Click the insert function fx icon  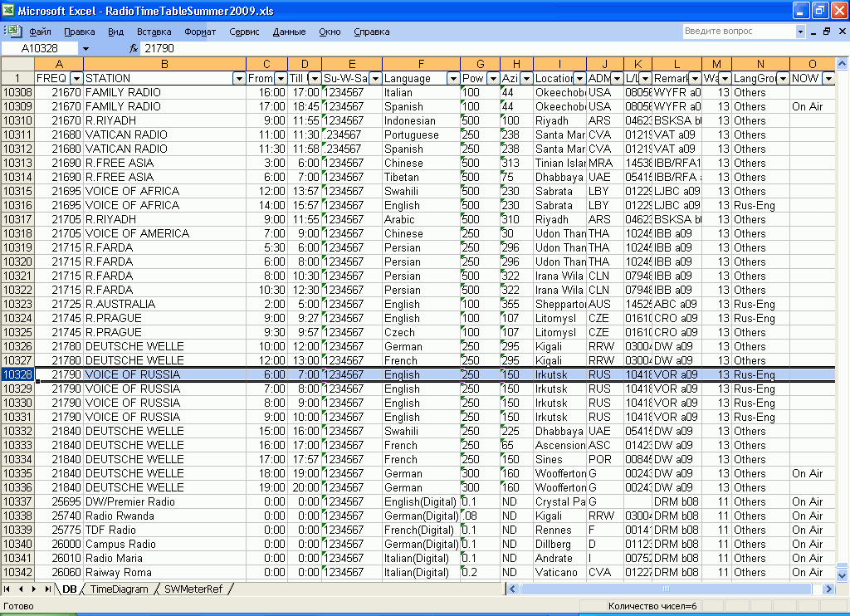point(133,49)
